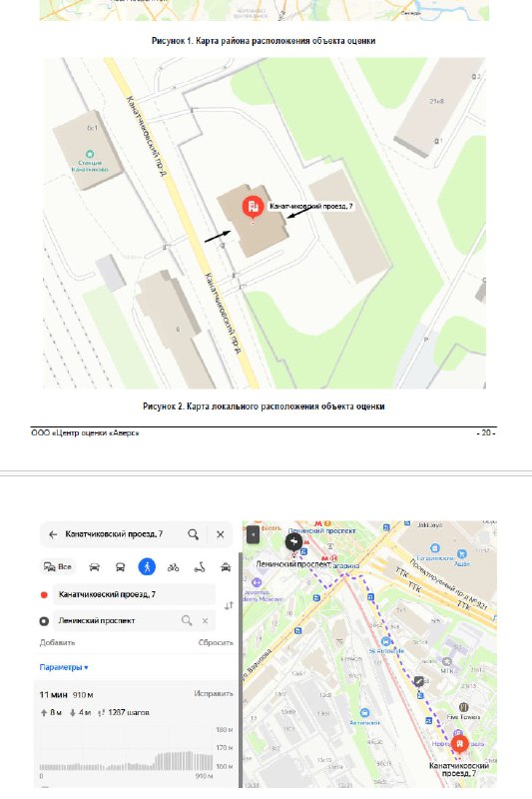The image size is (532, 799).
Task: Select the scooter route mode icon
Action: 200,567
